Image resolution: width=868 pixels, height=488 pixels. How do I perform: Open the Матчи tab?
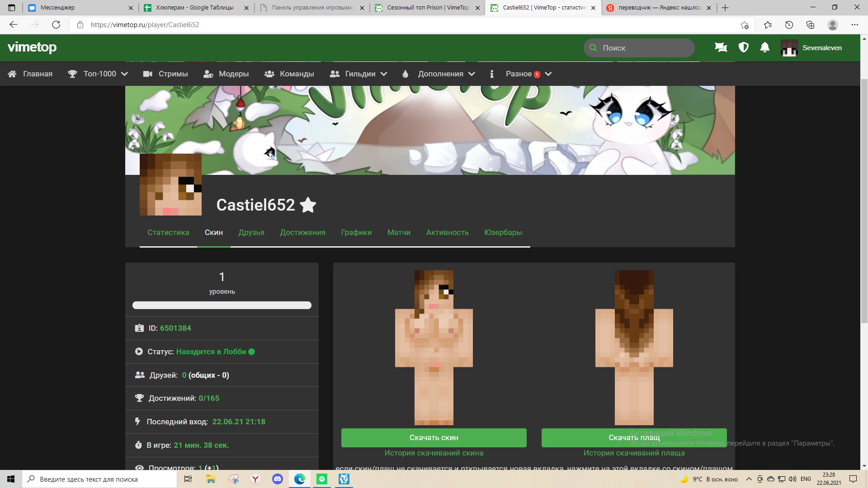399,232
